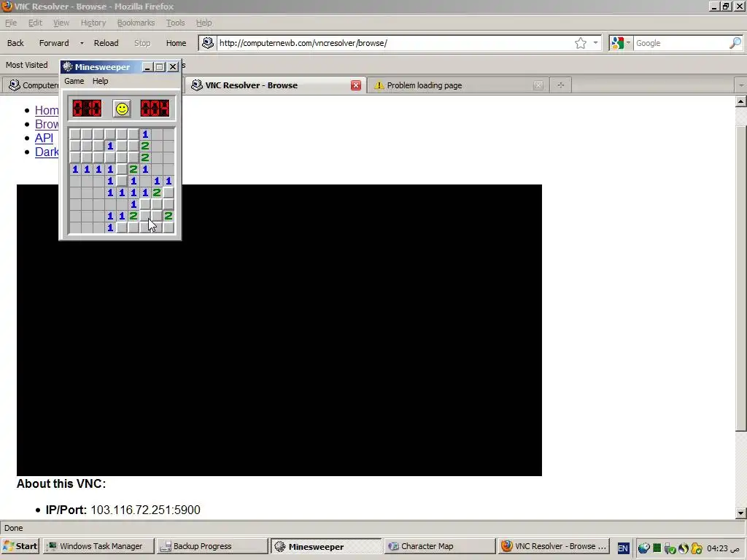Select the Minesweeper taskbar button

pyautogui.click(x=326, y=546)
